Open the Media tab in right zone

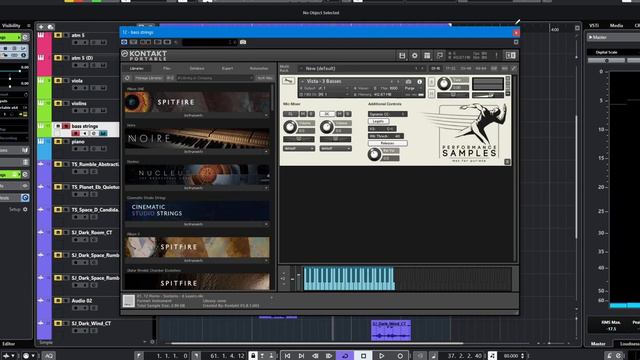(616, 26)
